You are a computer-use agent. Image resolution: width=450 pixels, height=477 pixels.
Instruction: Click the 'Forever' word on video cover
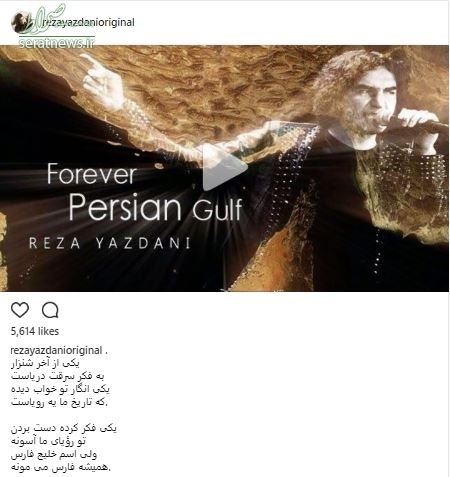[x=92, y=174]
